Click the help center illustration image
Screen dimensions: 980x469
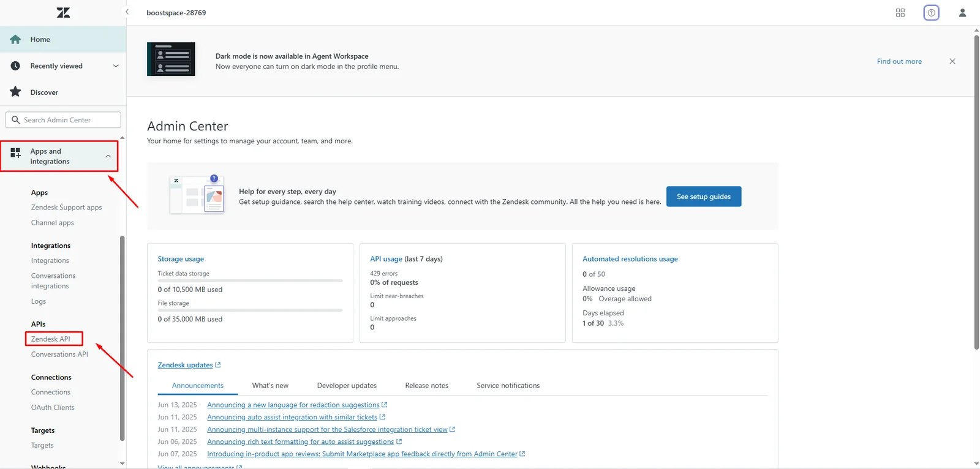pos(197,195)
